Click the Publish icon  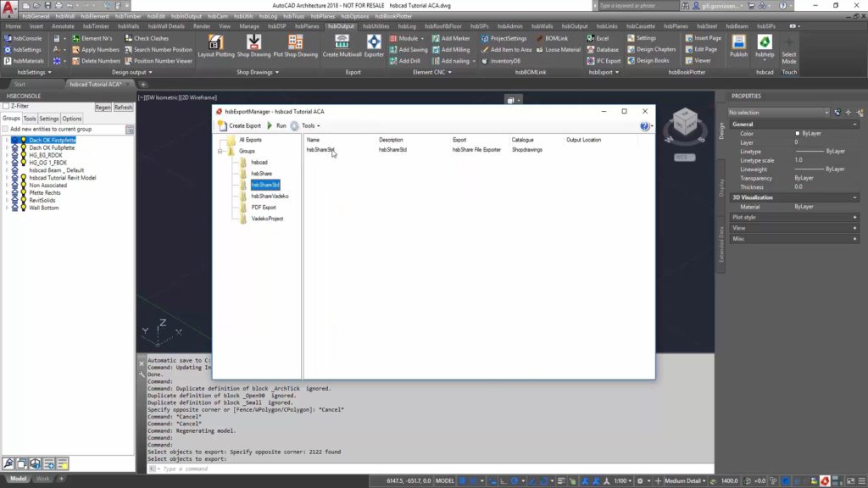pyautogui.click(x=738, y=46)
